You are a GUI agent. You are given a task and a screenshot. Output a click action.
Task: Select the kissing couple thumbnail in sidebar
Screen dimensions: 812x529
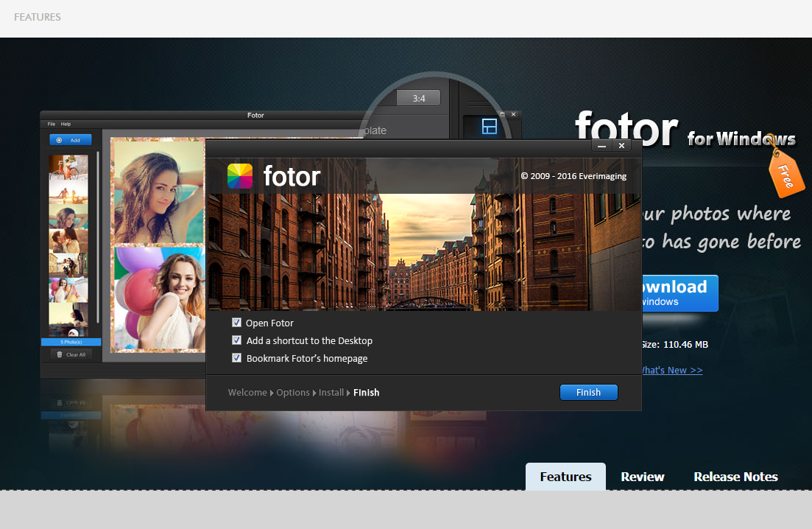[68, 241]
